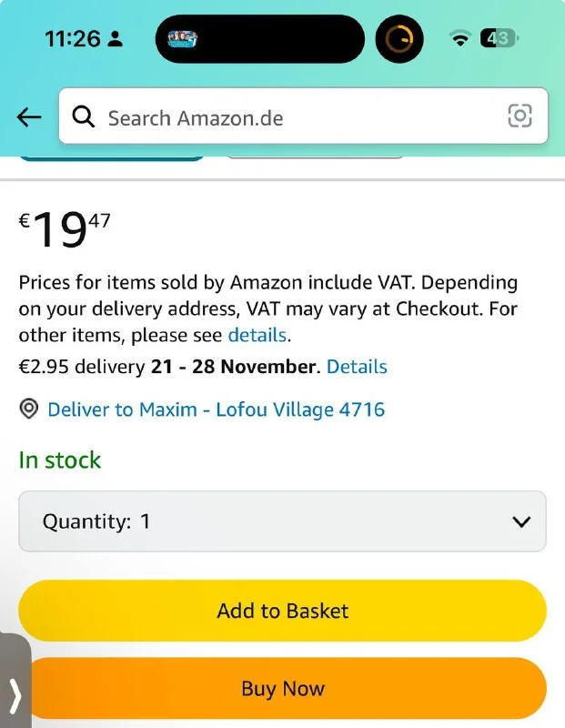This screenshot has width=565, height=728.
Task: Tap the orange circular timer icon
Action: pyautogui.click(x=399, y=39)
